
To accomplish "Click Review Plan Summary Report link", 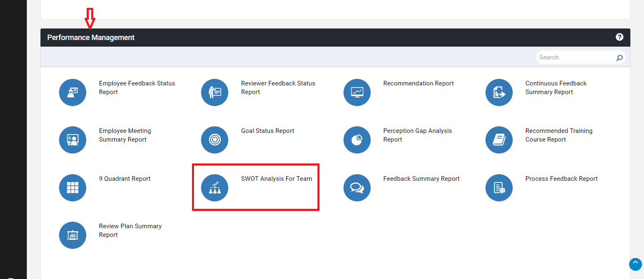I will pyautogui.click(x=130, y=230).
